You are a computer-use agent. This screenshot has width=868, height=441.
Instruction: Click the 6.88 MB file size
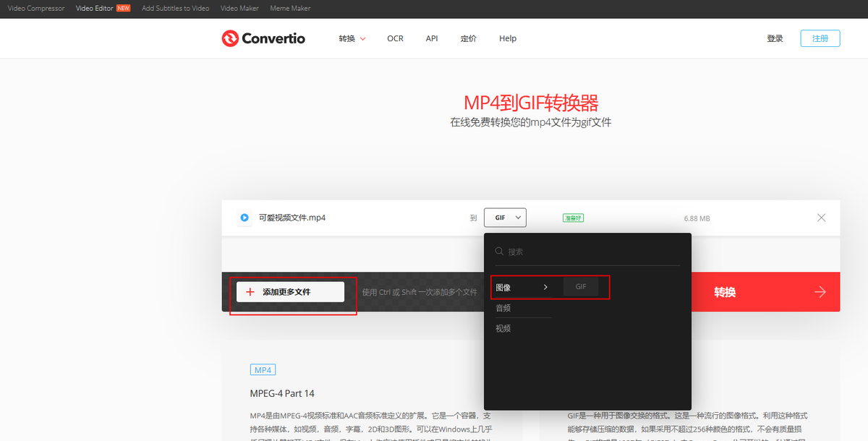click(697, 218)
